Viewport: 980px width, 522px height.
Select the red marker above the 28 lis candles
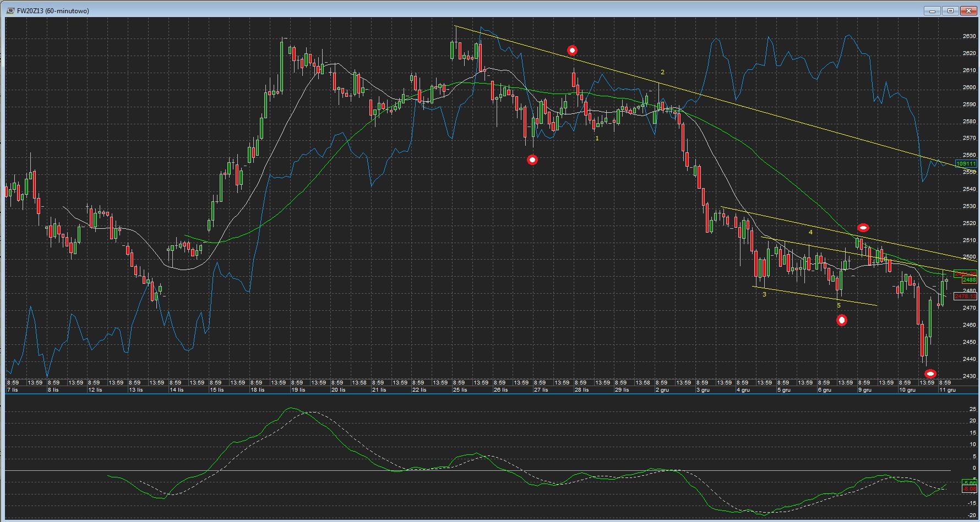[x=572, y=51]
